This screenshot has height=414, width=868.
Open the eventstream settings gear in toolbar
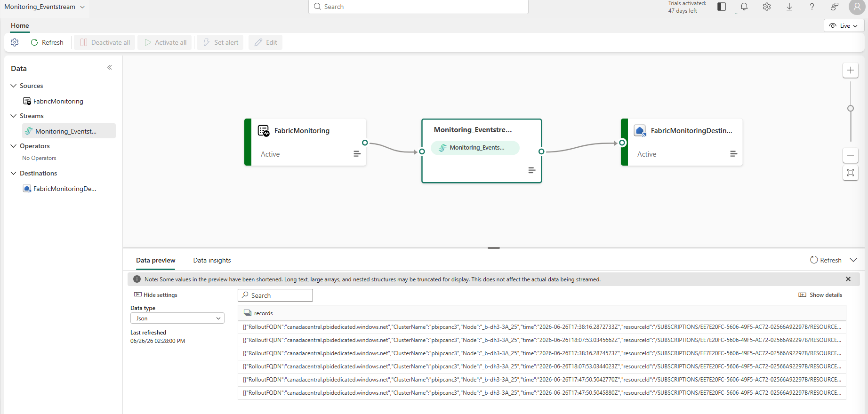(x=15, y=42)
